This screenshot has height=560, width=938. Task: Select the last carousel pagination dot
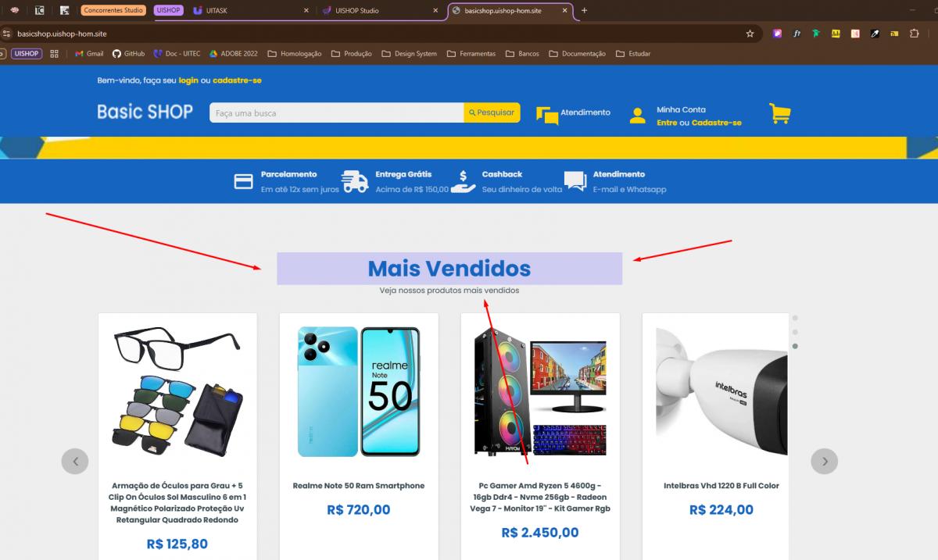click(x=796, y=346)
